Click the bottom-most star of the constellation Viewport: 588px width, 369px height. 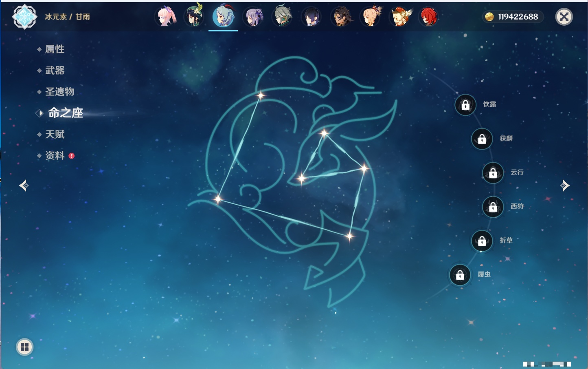[x=349, y=236]
